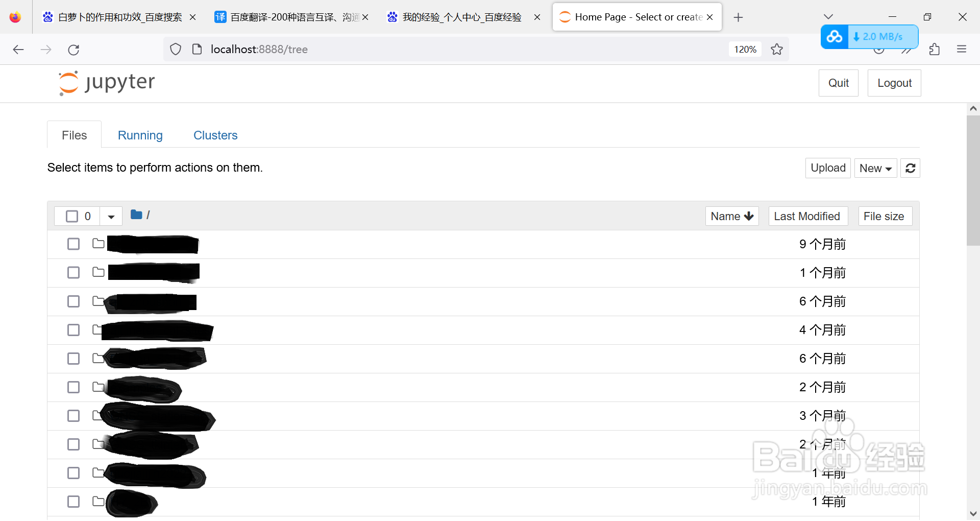Check the box for the 3 个月前 folder
The image size is (980, 521).
73,416
